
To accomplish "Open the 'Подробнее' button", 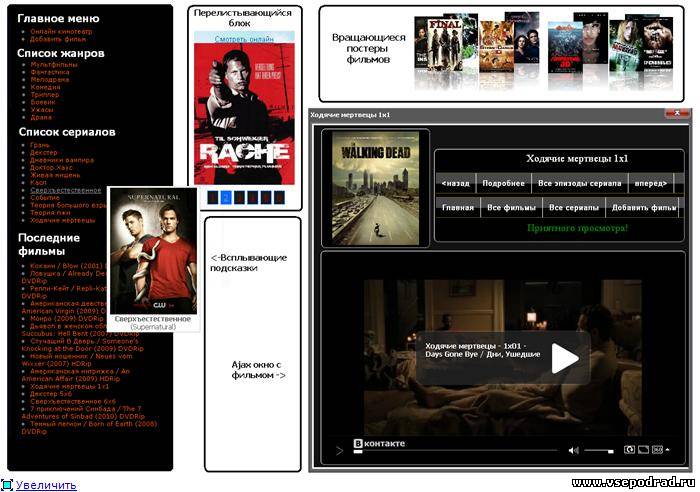I will point(504,183).
